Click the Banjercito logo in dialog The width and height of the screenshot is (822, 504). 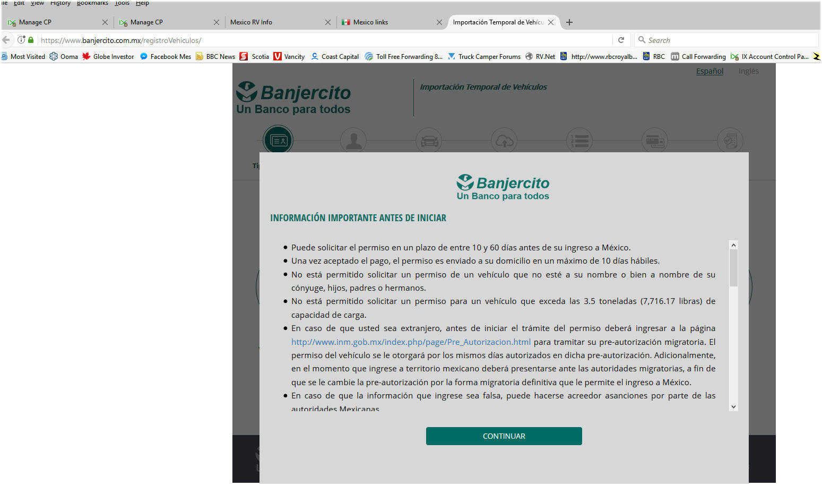coord(503,187)
